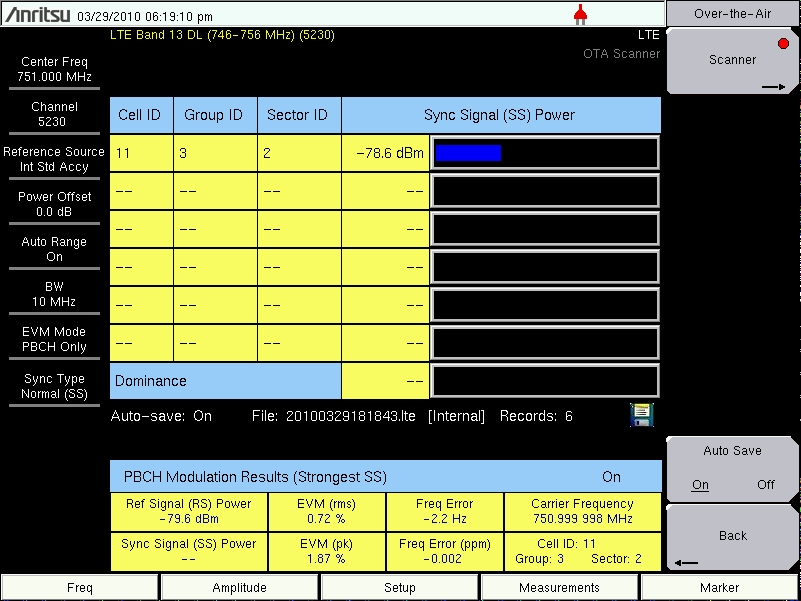
Task: Open BW 10 MHz selection
Action: coord(54,294)
